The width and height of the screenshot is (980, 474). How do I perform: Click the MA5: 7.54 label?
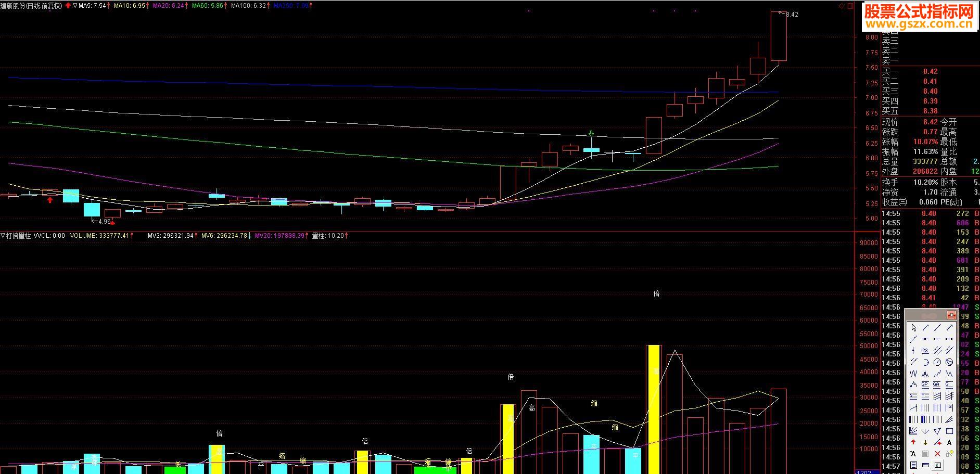pos(92,6)
